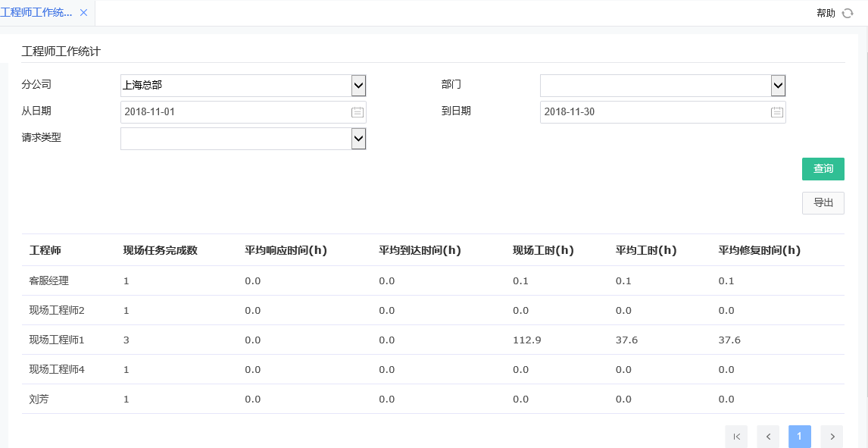This screenshot has width=868, height=448.
Task: Open the calendar picker for 从日期
Action: pos(358,111)
